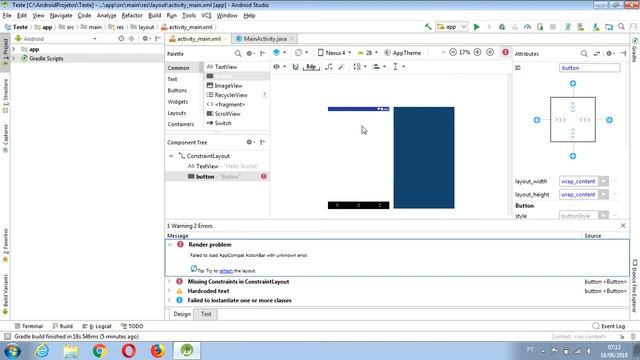
Task: Open Firefox from Windows taskbar
Action: (x=157, y=351)
